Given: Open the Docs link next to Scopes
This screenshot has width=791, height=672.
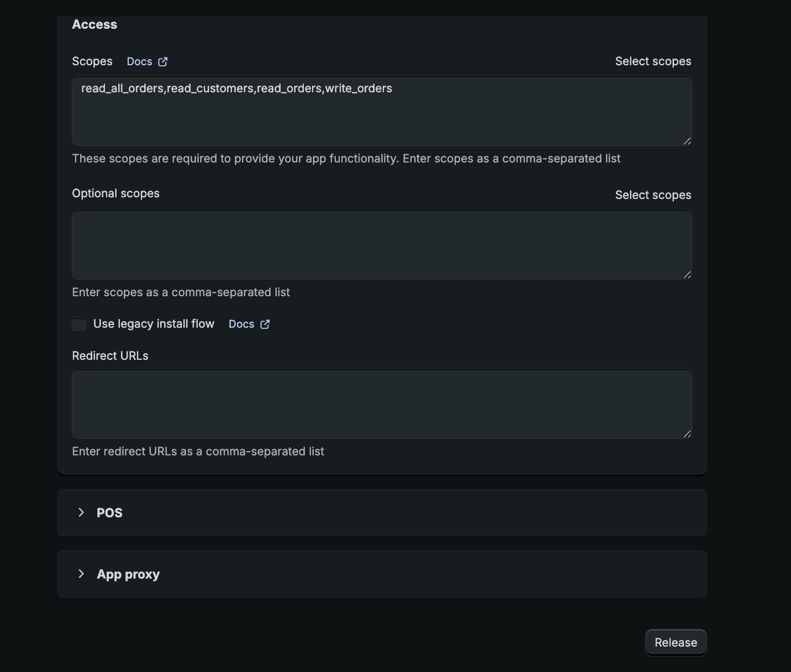Looking at the screenshot, I should click(x=139, y=62).
